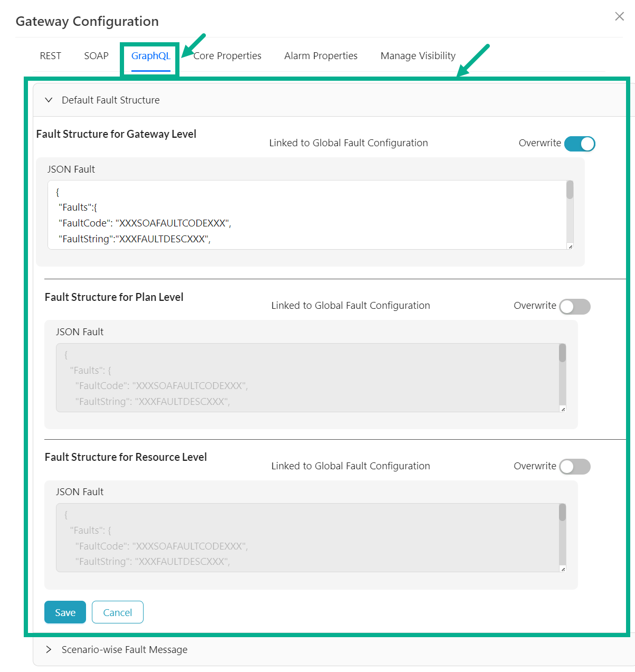Click inside Gateway Level JSON Fault textarea
Viewport: 635px width, 672px height.
[x=306, y=215]
